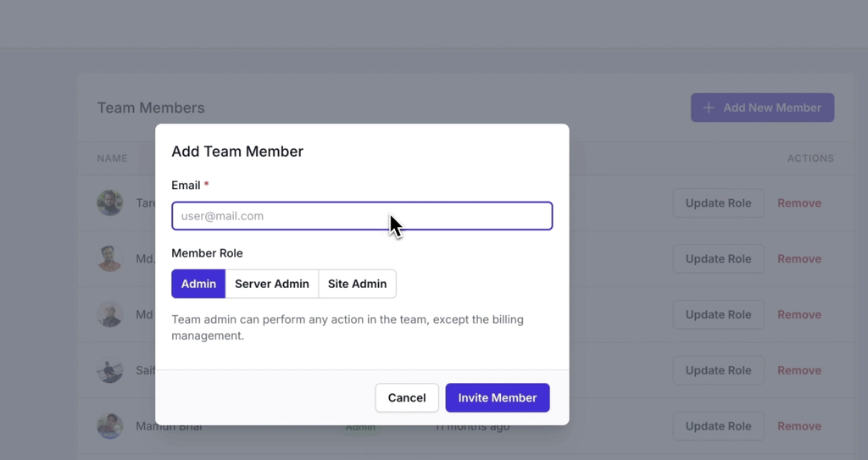Click the Add Team Member dialog title

click(237, 151)
